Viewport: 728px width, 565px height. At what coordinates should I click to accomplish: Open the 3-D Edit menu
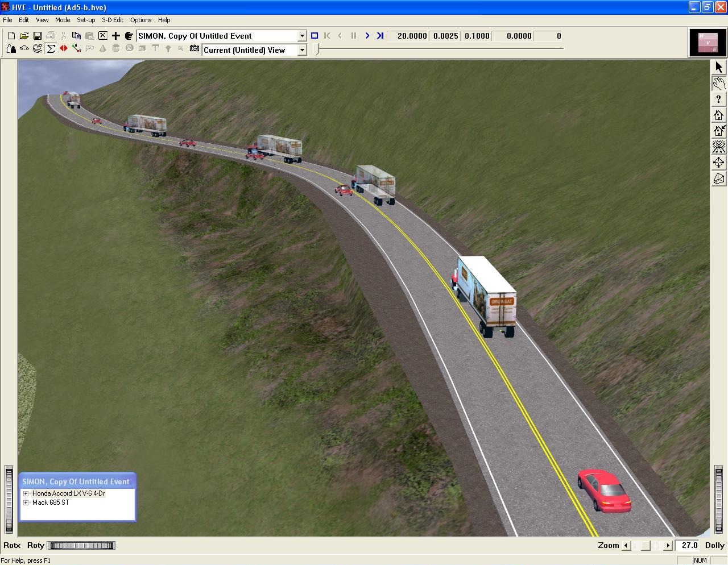pos(113,20)
